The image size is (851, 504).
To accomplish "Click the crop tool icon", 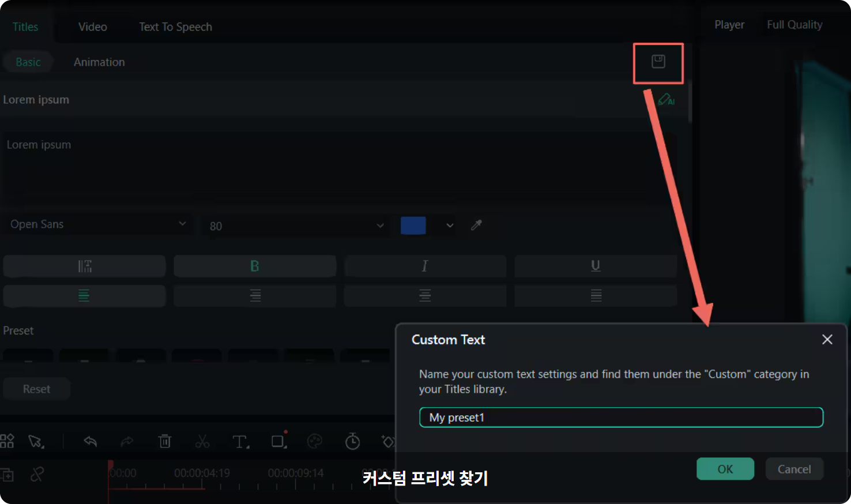I will [279, 441].
